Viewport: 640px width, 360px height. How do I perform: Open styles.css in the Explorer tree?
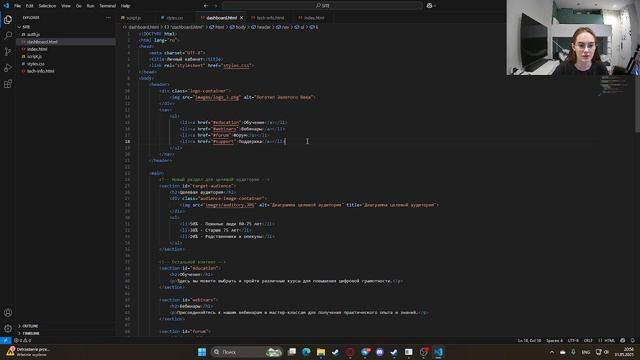(x=36, y=64)
